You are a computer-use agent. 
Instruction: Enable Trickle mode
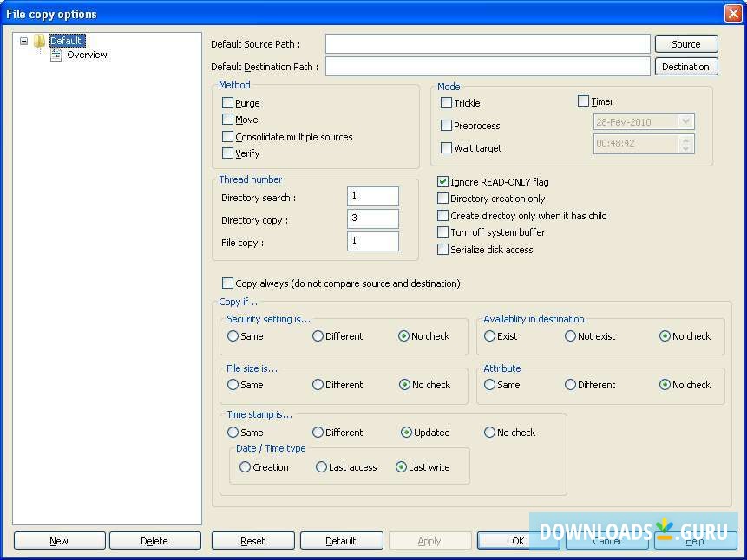pyautogui.click(x=445, y=102)
